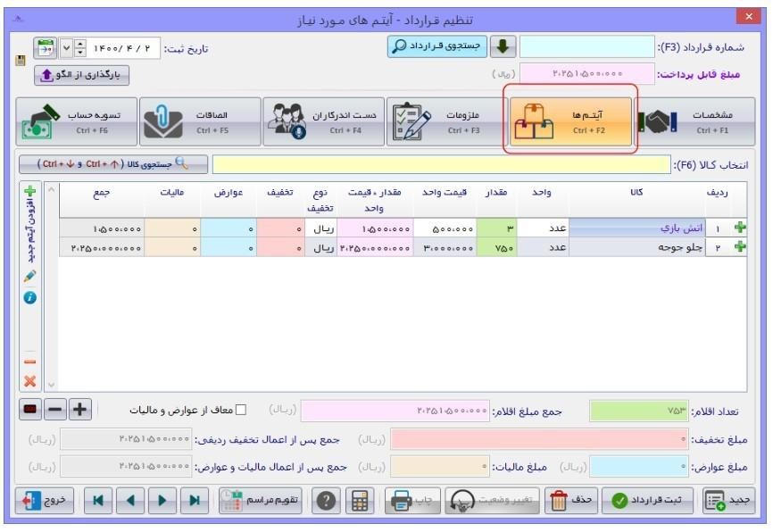
Task: Select the آتش بازی product cell
Action: click(637, 229)
